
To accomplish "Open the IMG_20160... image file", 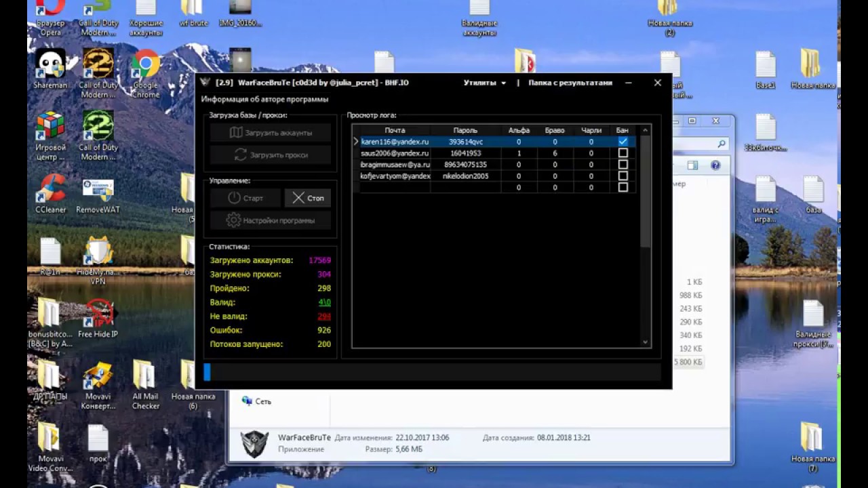I will [x=240, y=14].
